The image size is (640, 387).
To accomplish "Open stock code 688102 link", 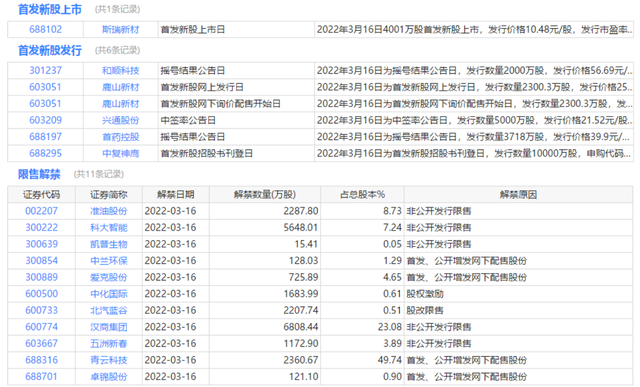I will [x=45, y=29].
